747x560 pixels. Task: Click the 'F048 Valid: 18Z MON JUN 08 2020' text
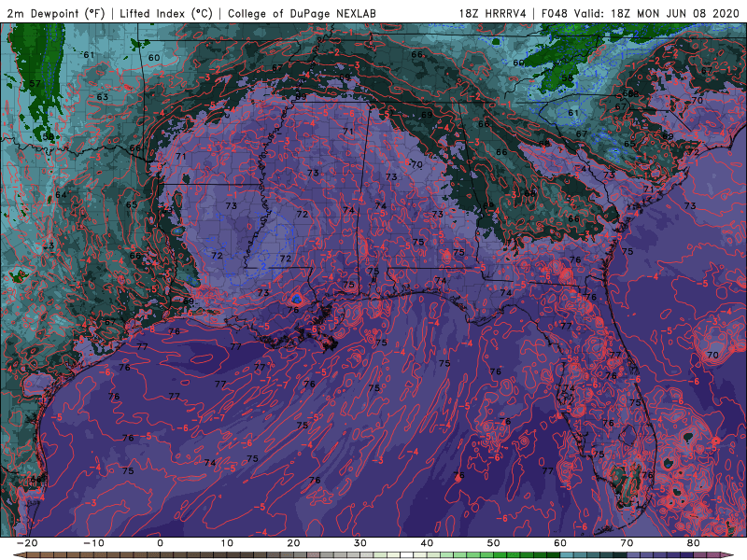(x=641, y=13)
